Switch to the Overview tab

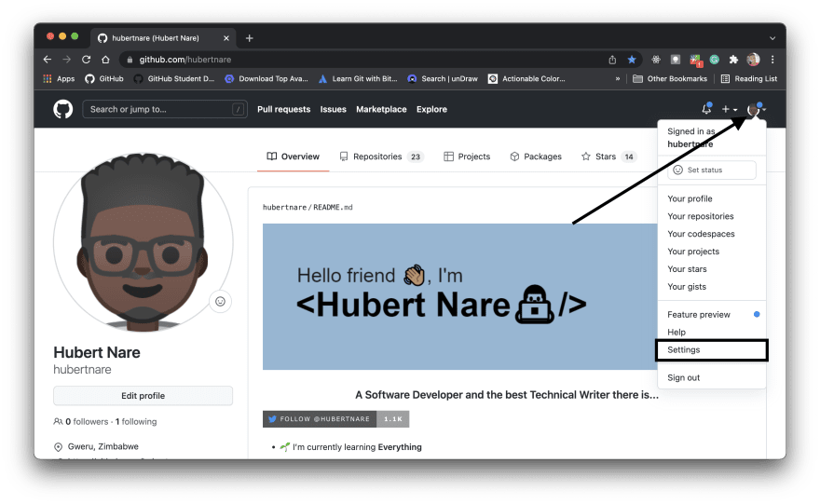293,157
